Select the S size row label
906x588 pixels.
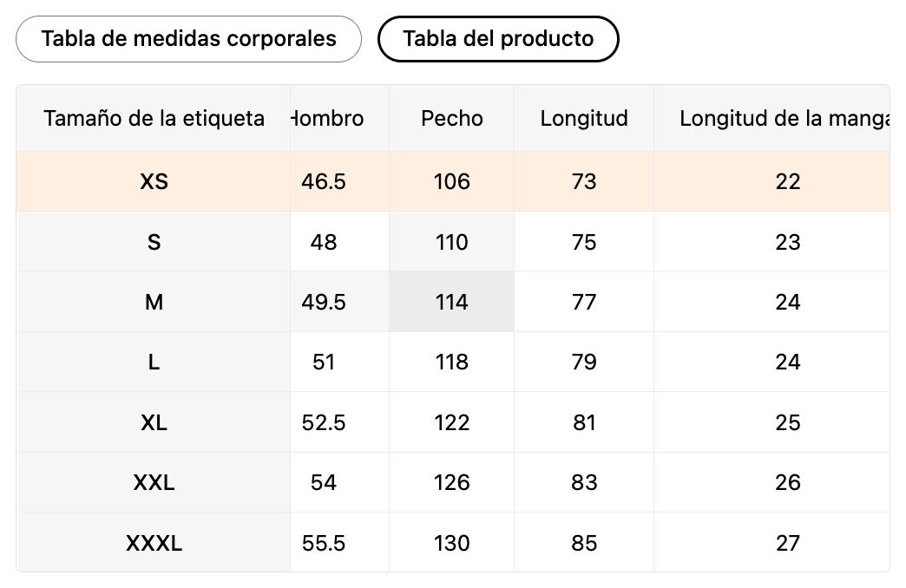(154, 242)
